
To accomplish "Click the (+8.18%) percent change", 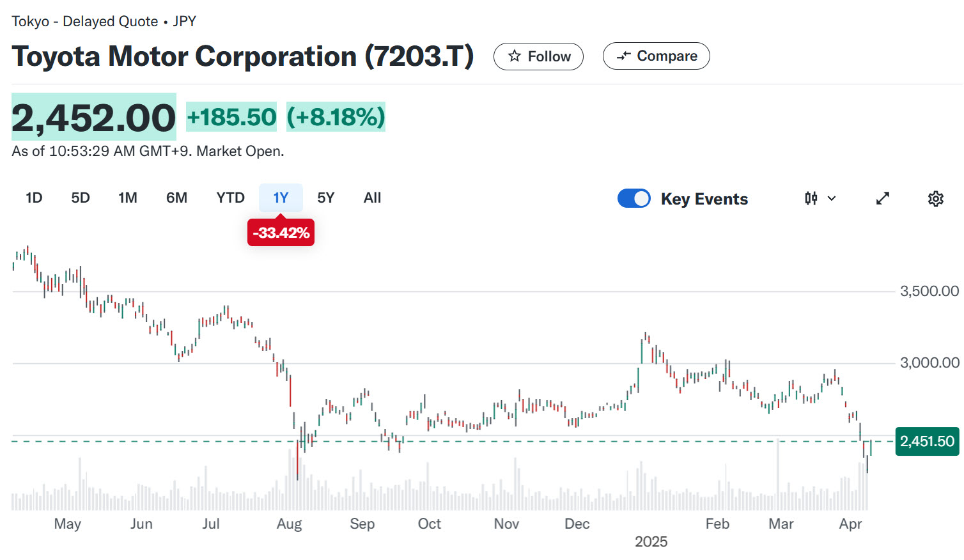I will click(x=336, y=117).
